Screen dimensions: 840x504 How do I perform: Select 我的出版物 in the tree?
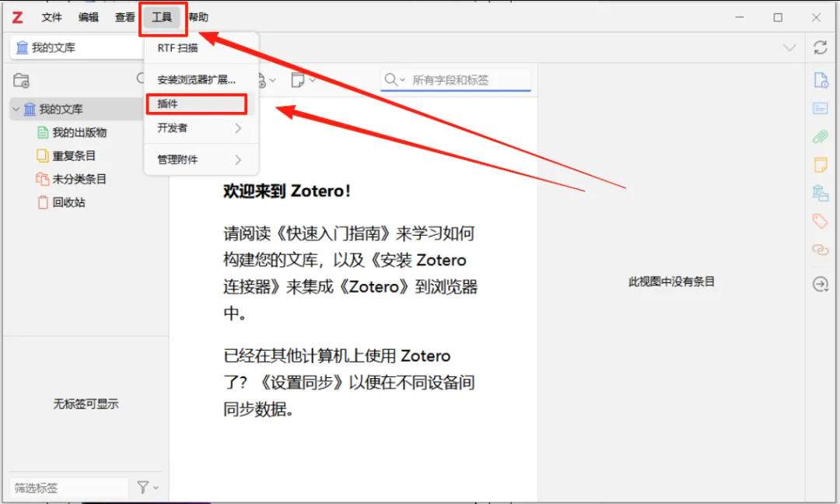[x=79, y=132]
